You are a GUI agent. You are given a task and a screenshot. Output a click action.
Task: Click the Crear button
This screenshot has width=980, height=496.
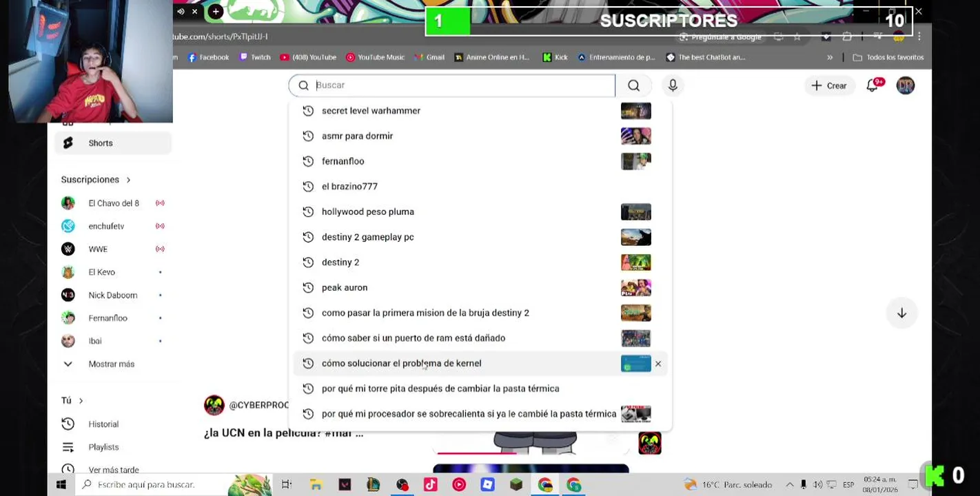coord(829,85)
